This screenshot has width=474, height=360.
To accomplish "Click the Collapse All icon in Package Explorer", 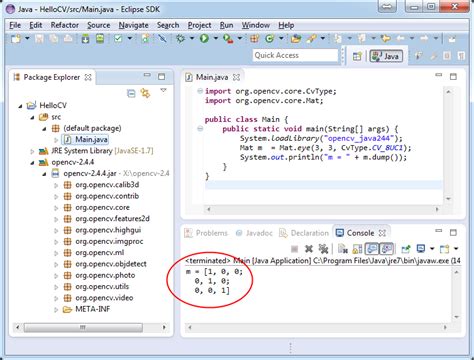I will point(131,93).
